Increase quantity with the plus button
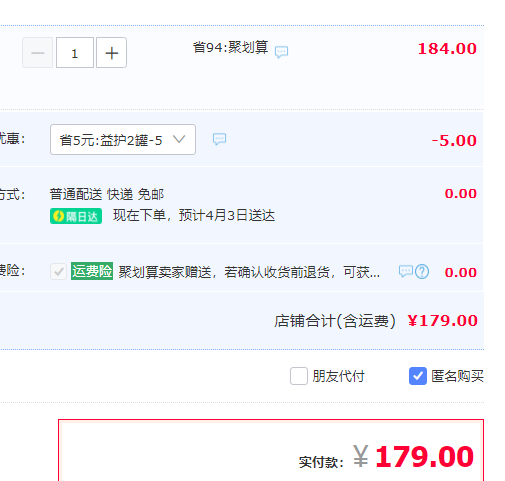 111,53
